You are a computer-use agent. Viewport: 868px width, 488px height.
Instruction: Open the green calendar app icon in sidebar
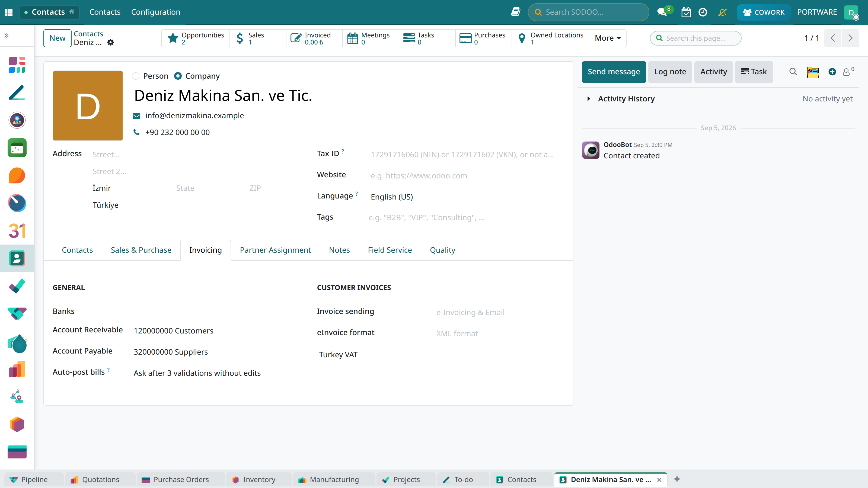click(x=17, y=148)
